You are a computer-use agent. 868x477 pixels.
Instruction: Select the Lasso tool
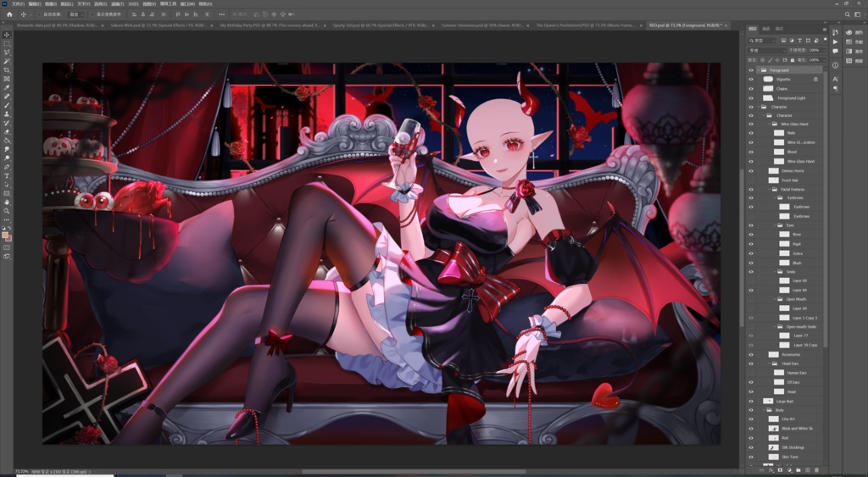click(7, 52)
